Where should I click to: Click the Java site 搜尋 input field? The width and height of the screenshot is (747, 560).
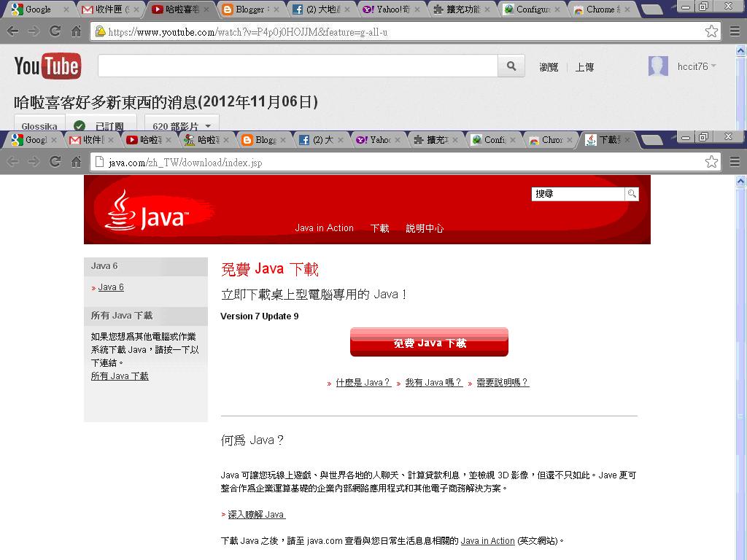tap(578, 194)
